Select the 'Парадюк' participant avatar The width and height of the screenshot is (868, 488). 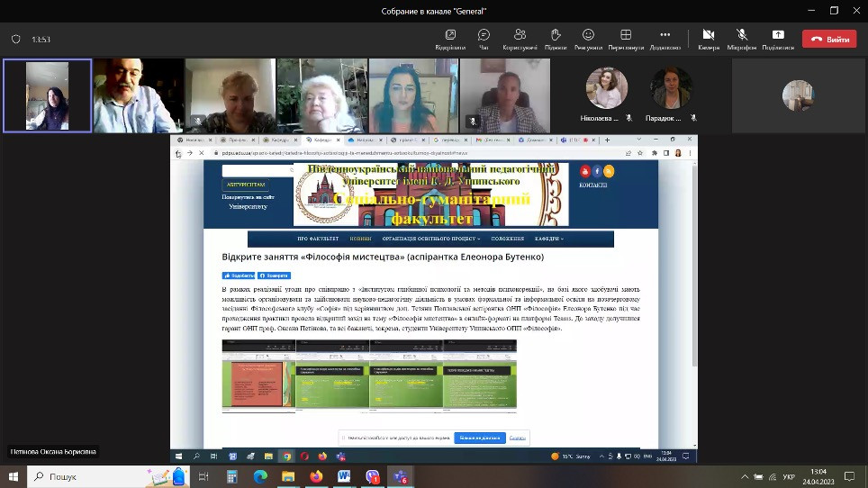click(x=671, y=88)
